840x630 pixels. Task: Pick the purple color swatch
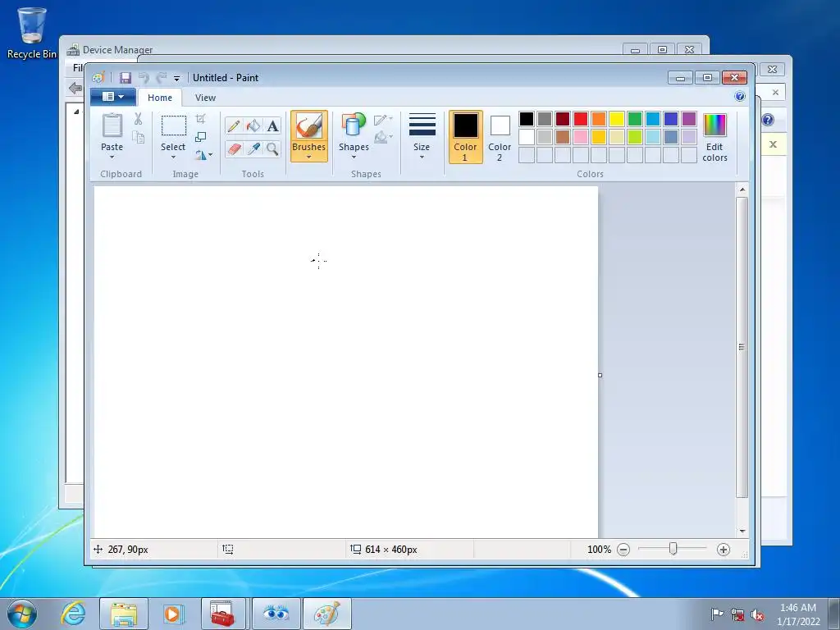[689, 119]
